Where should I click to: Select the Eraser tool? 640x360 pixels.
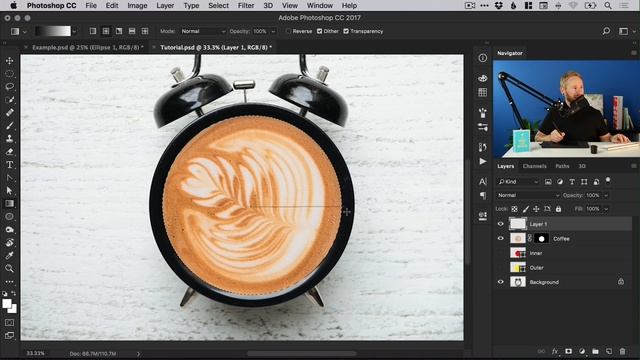point(9,152)
